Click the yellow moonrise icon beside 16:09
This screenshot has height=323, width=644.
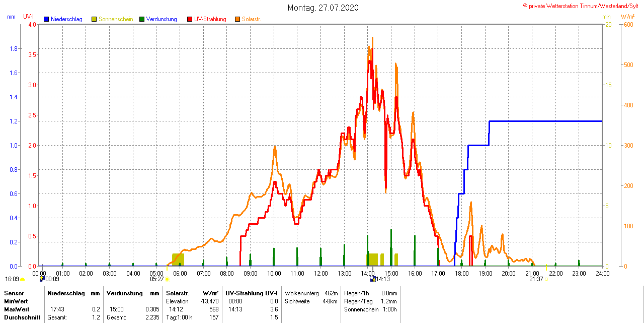(x=23, y=279)
